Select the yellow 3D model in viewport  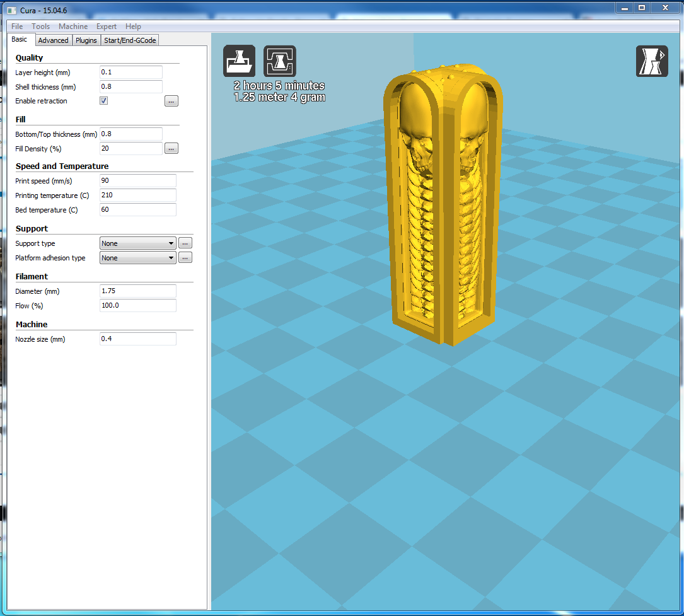tap(443, 205)
